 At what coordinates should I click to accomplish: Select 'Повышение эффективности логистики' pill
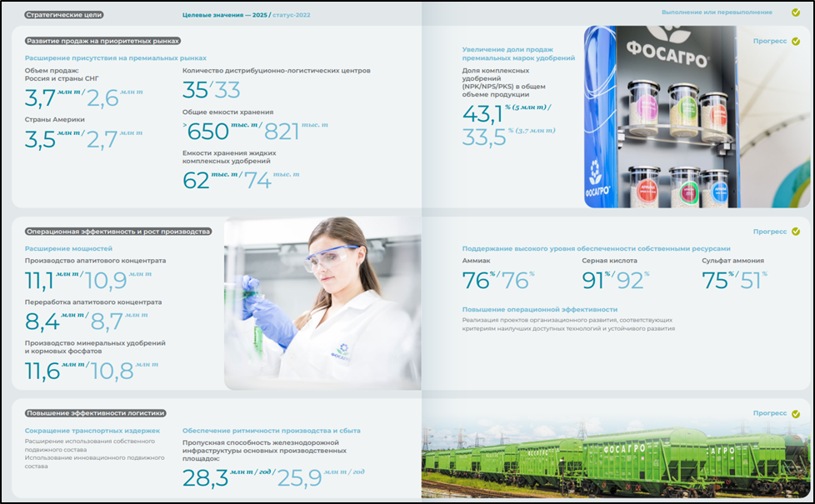pyautogui.click(x=96, y=413)
